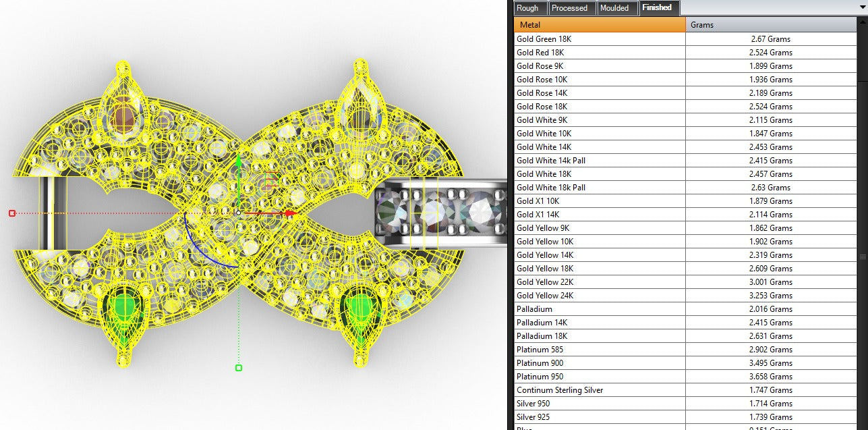Click the gumball center origin point
Image resolution: width=868 pixels, height=430 pixels.
tap(238, 213)
